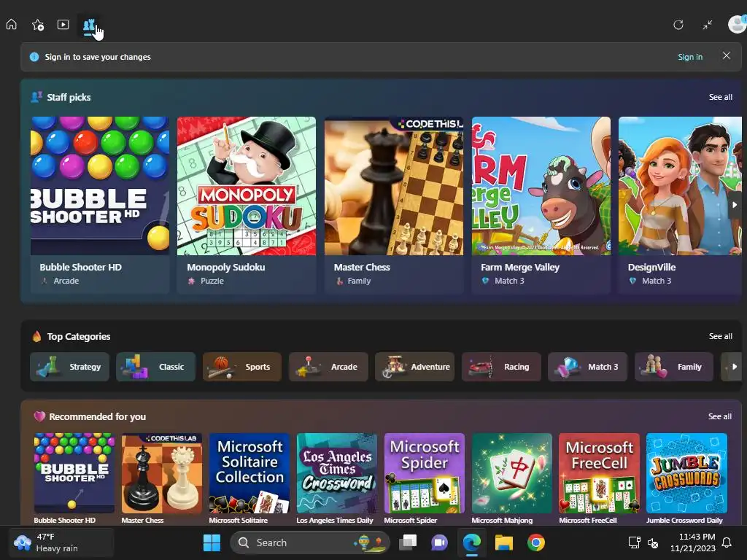Viewport: 747px width, 560px height.
Task: Open the favorites star icon in top bar
Action: (x=38, y=24)
